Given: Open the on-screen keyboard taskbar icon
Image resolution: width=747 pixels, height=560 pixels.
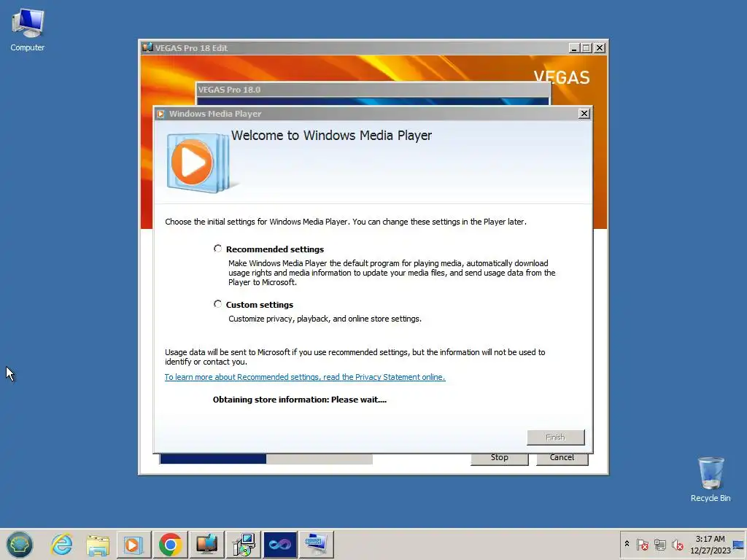Looking at the screenshot, I should pyautogui.click(x=317, y=545).
